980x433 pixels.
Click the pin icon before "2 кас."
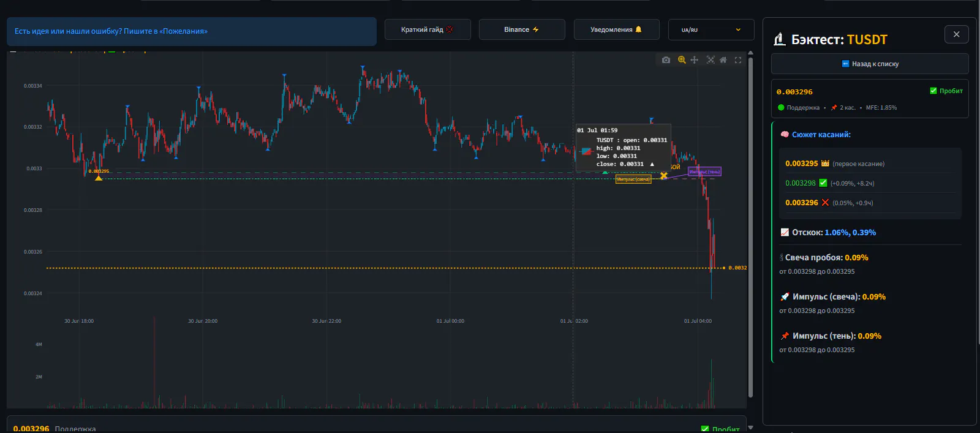tap(834, 108)
